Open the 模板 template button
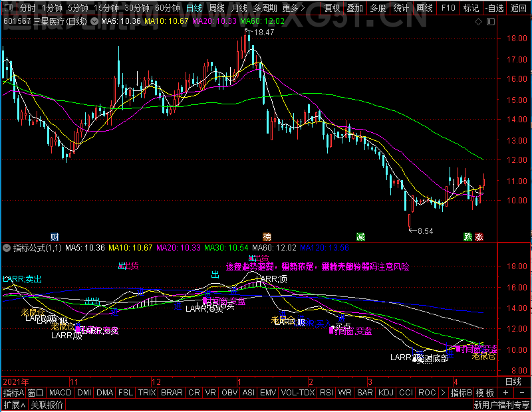 pyautogui.click(x=485, y=393)
